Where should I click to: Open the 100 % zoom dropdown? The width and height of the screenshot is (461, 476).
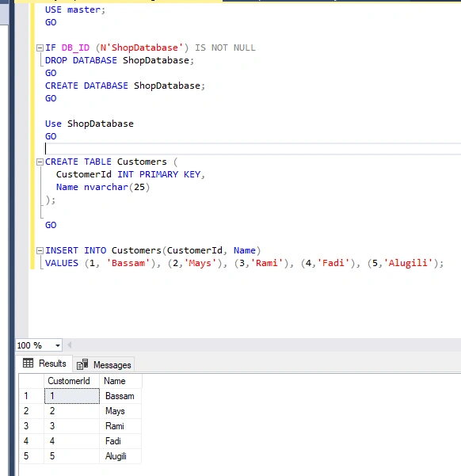[57, 345]
